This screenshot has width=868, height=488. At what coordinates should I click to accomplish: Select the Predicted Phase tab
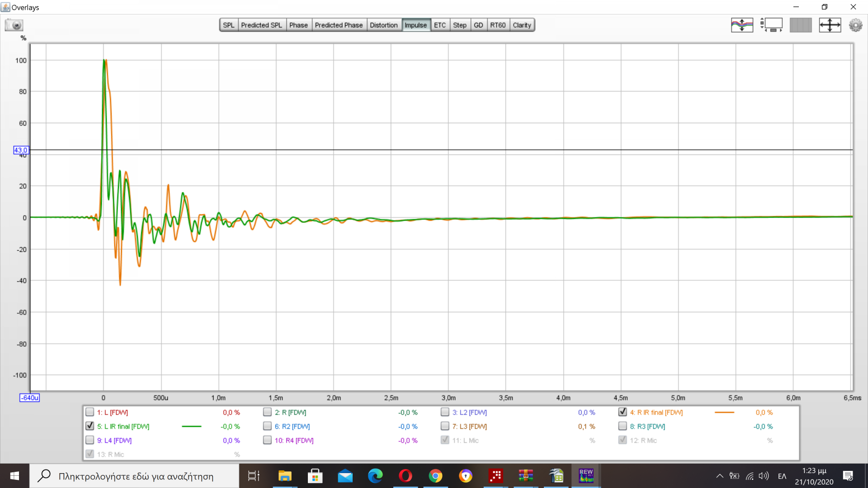pyautogui.click(x=339, y=25)
